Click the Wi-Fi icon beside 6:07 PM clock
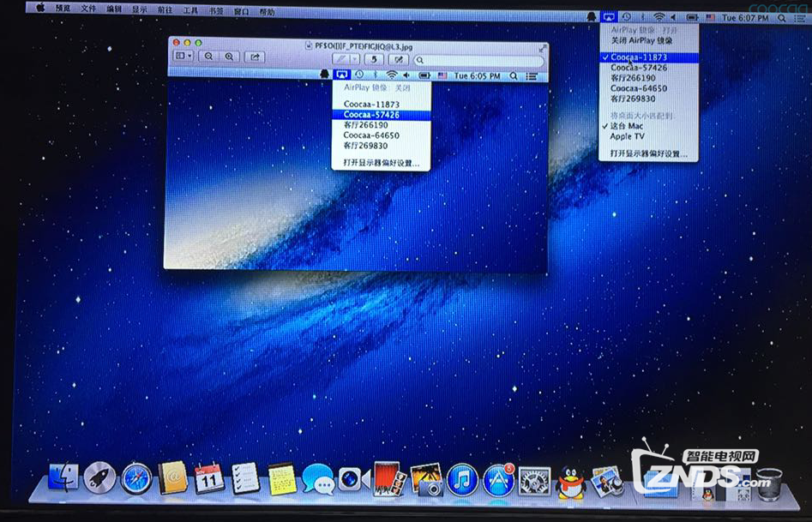The height and width of the screenshot is (522, 812). (x=659, y=17)
